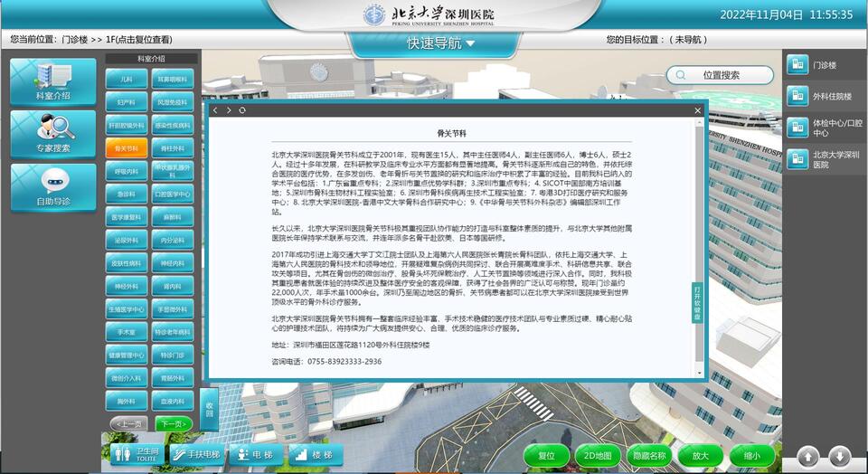Expand the 快速导航 quick navigation dropdown
The image size is (868, 474).
440,43
